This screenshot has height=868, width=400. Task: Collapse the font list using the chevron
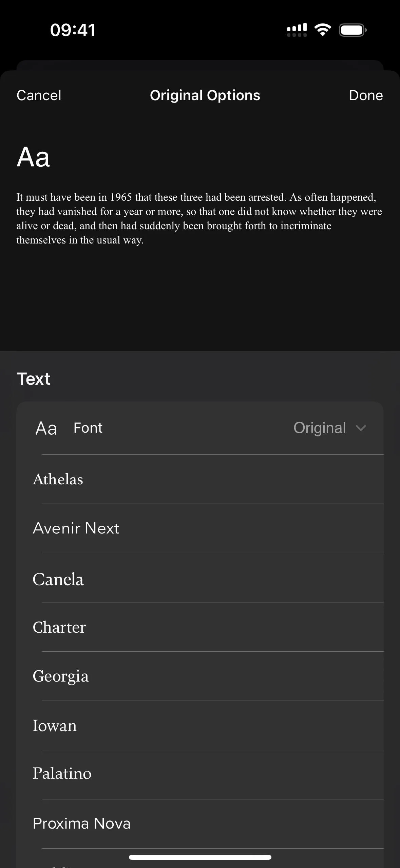point(361,428)
